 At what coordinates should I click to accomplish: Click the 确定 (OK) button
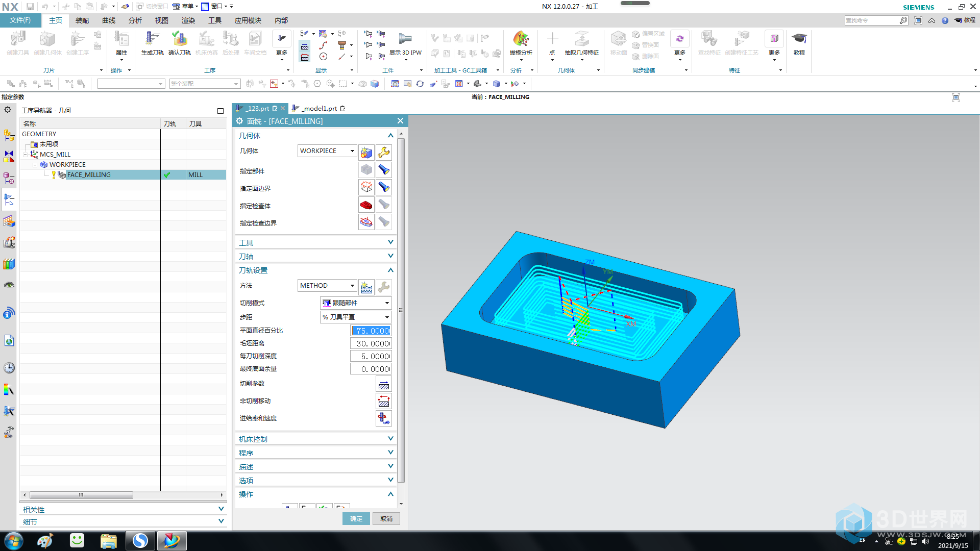click(x=356, y=519)
